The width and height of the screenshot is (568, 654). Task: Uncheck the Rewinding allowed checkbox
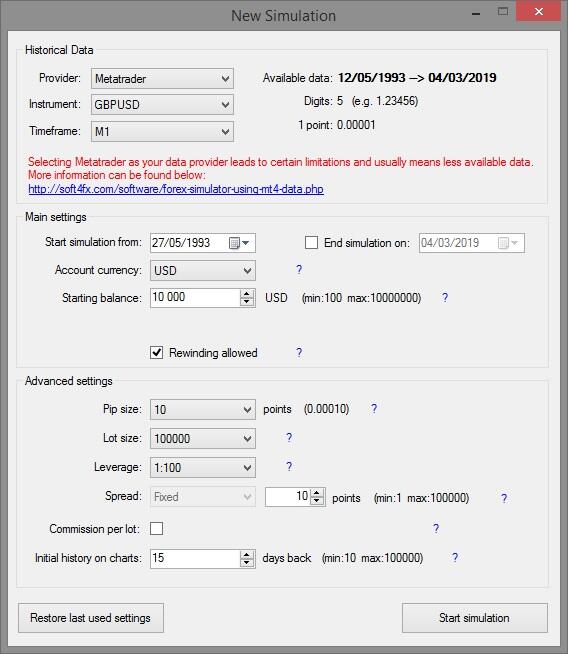point(156,352)
